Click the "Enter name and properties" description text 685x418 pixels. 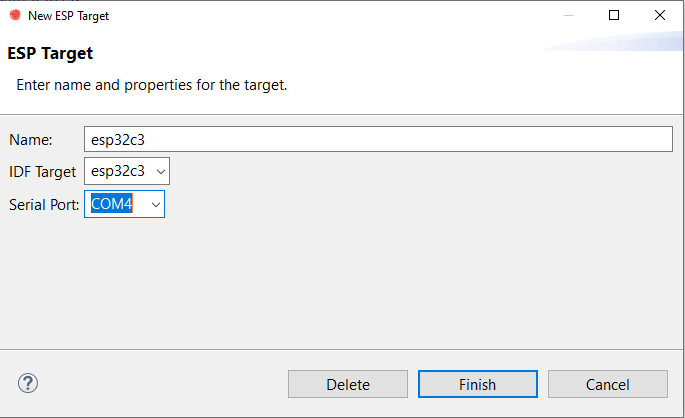[x=152, y=85]
